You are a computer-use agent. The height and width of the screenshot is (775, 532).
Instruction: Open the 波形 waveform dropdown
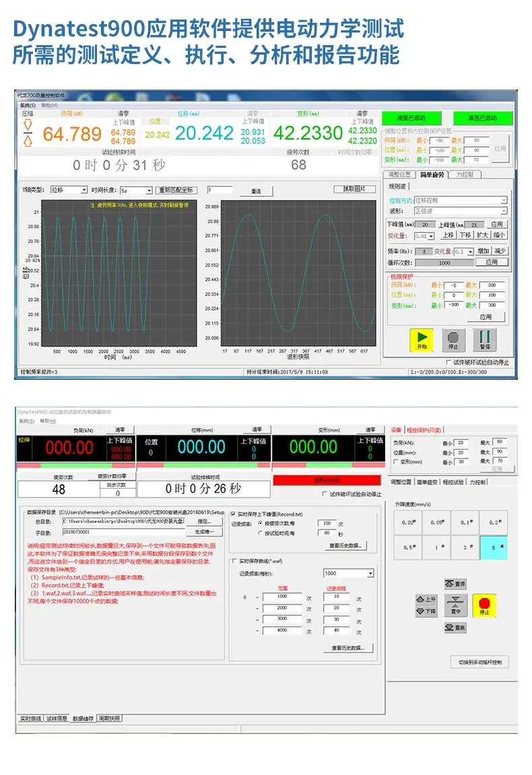(461, 211)
